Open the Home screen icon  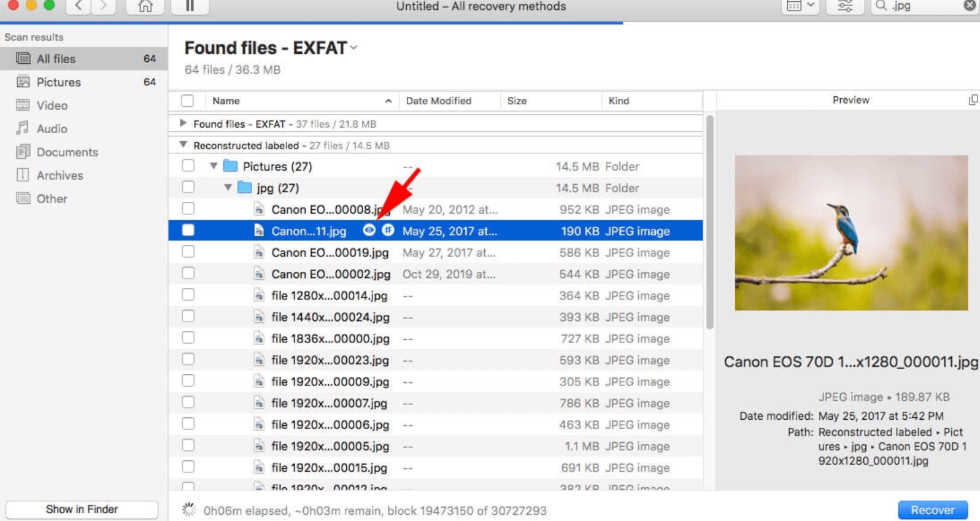coord(145,6)
